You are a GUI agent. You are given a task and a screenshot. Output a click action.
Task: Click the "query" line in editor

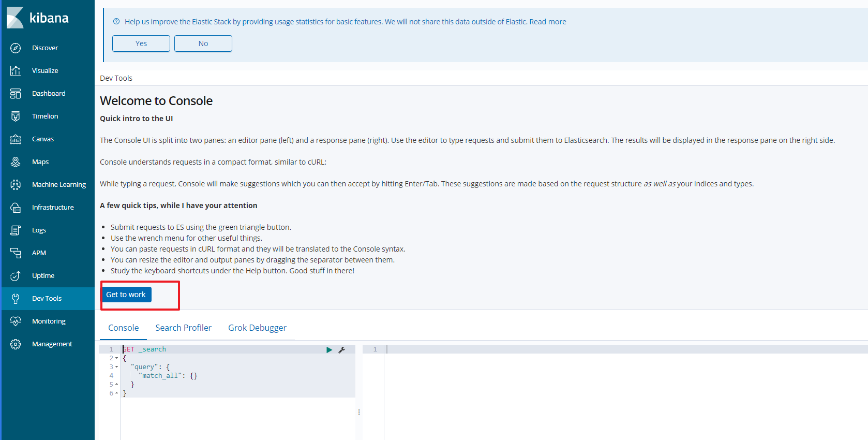[x=238, y=367]
